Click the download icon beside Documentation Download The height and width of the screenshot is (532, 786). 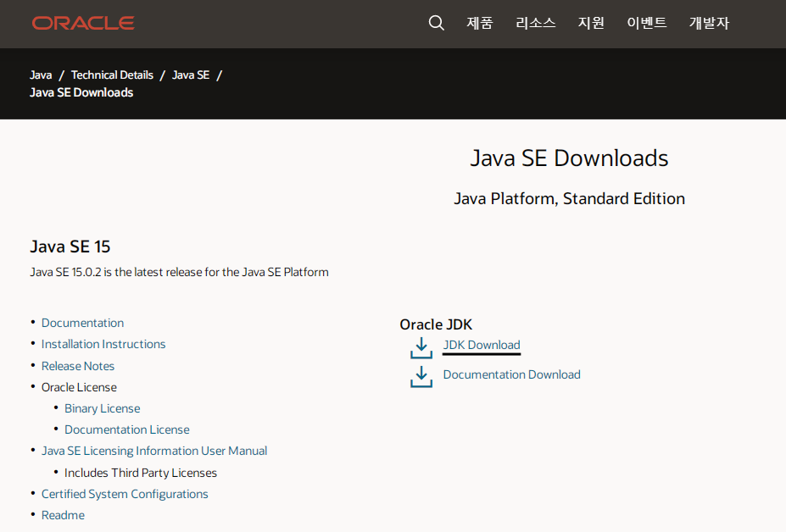[x=421, y=377]
